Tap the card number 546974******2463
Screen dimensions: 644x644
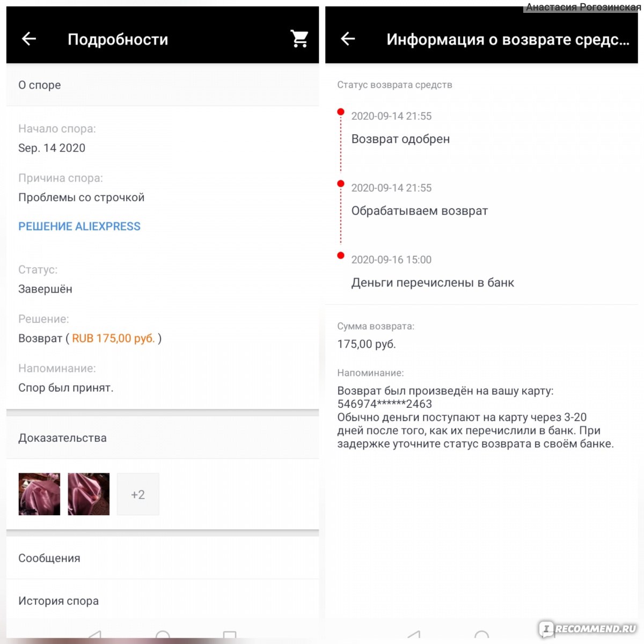coord(384,404)
